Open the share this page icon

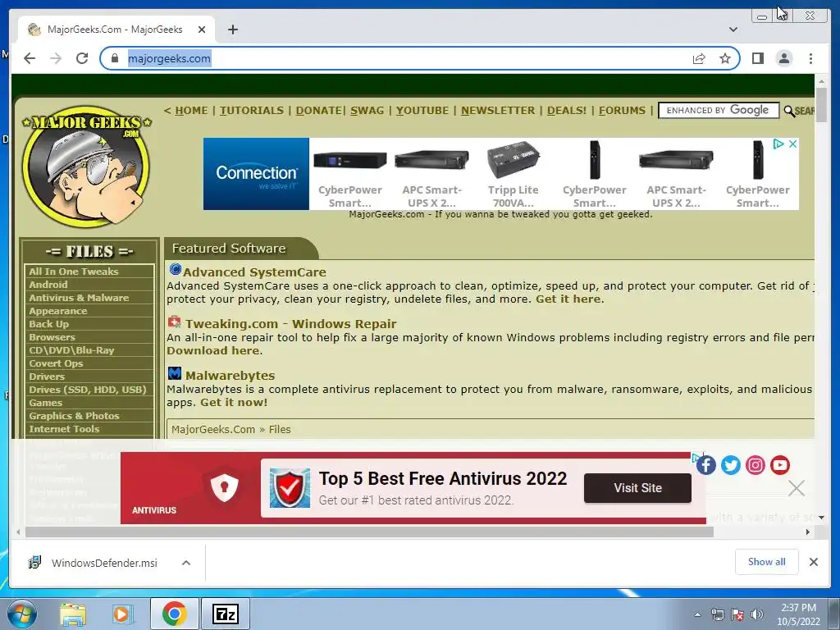(699, 58)
